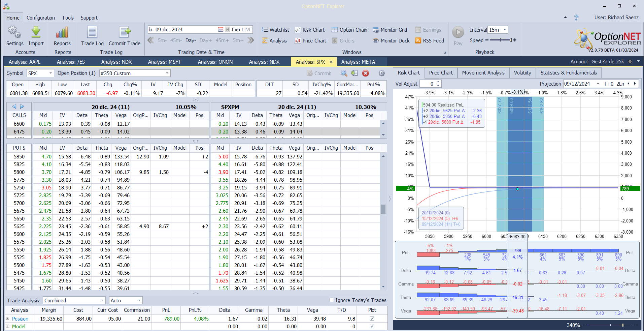Start playback with the Play button
The height and width of the screenshot is (331, 644).
tap(458, 36)
